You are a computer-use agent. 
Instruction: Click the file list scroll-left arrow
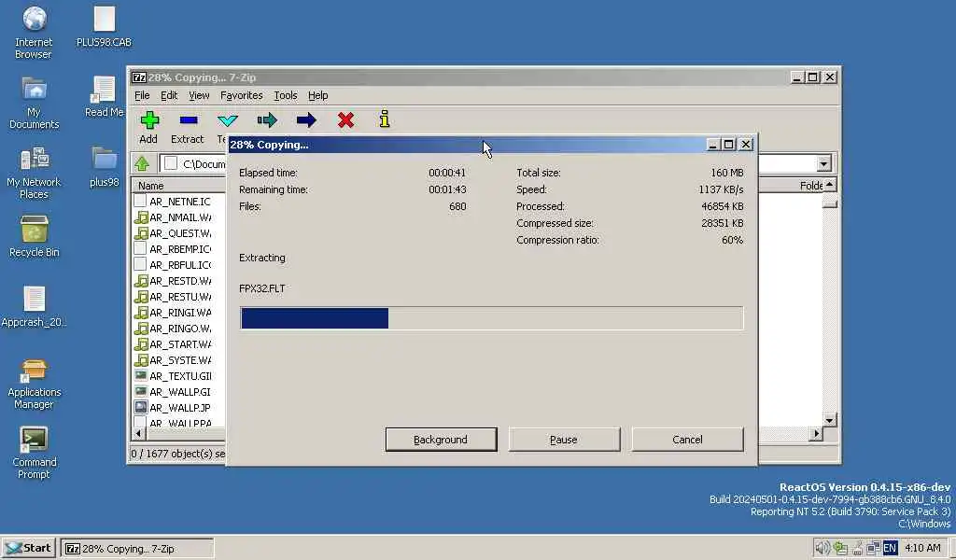click(x=138, y=433)
